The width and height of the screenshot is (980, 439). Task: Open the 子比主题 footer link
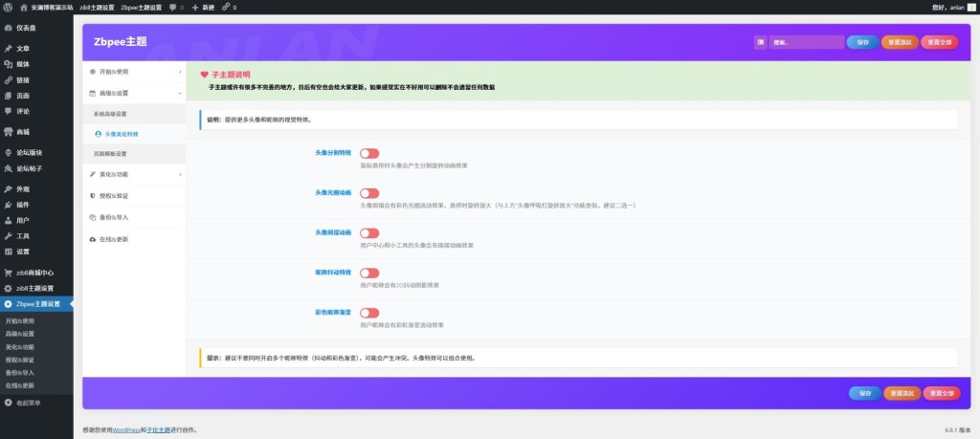pos(159,430)
